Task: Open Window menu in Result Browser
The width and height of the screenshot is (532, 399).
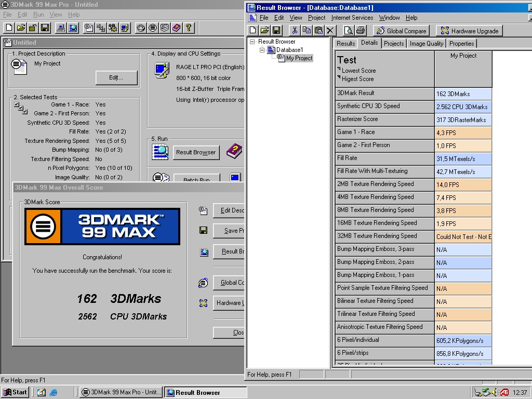Action: pos(389,18)
